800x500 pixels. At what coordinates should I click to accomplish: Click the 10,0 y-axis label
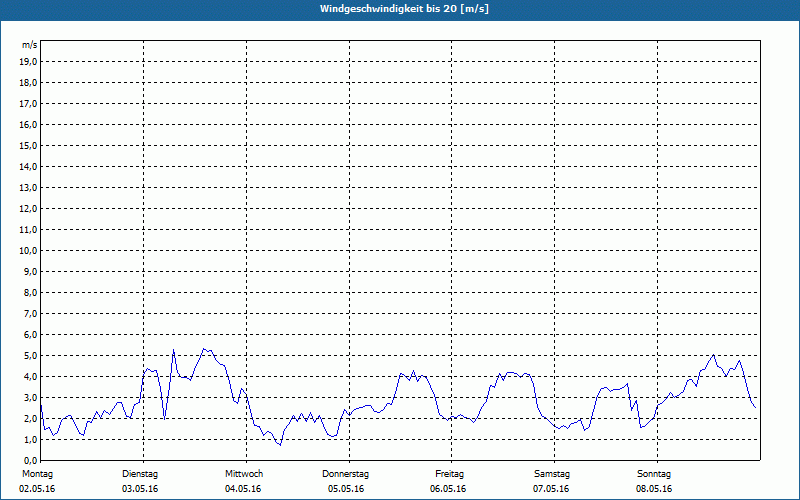28,251
